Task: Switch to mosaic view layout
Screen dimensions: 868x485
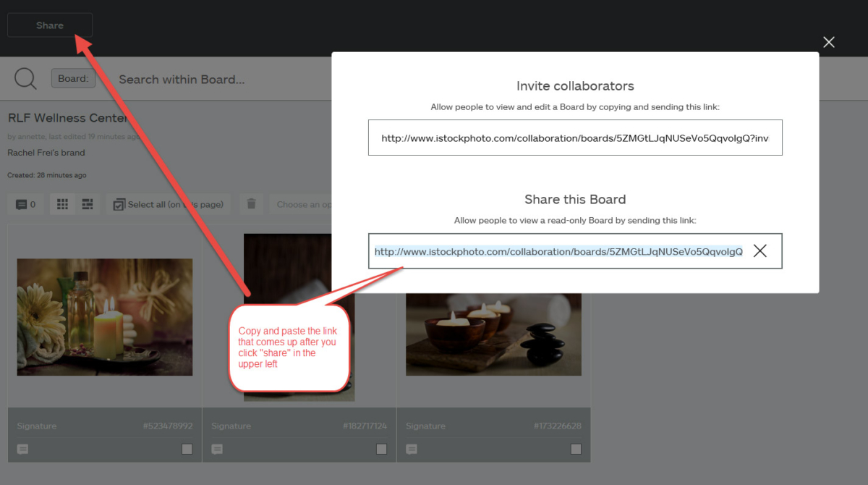Action: pyautogui.click(x=87, y=204)
